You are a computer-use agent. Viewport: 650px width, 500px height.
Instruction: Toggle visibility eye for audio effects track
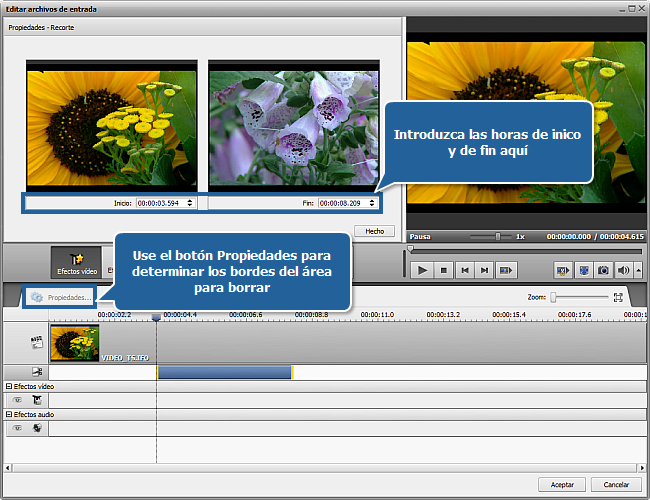click(17, 428)
